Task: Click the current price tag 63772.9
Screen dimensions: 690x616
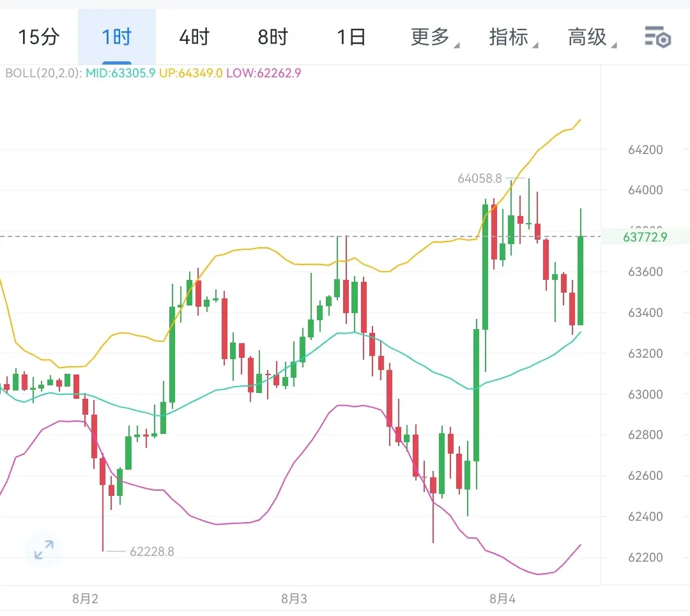Action: tap(645, 237)
